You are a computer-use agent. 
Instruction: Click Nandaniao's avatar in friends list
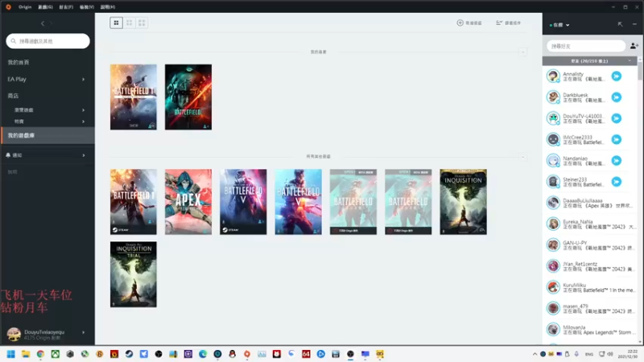coord(553,160)
